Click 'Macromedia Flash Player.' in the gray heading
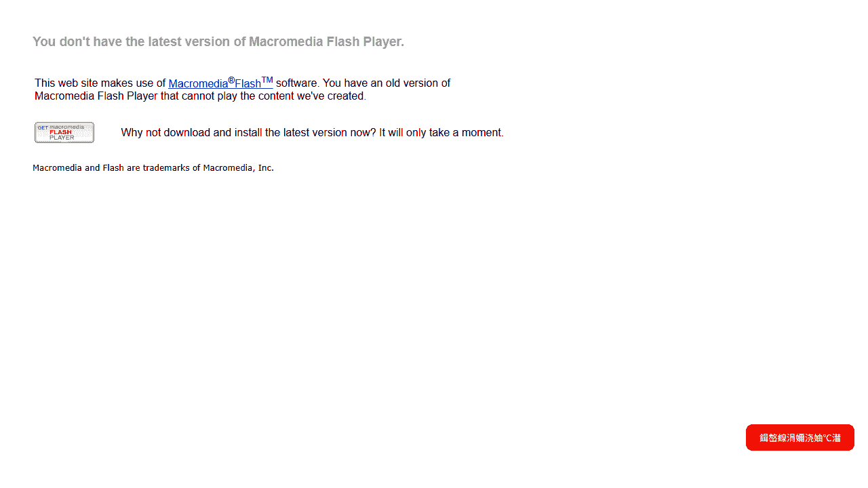 (x=327, y=41)
